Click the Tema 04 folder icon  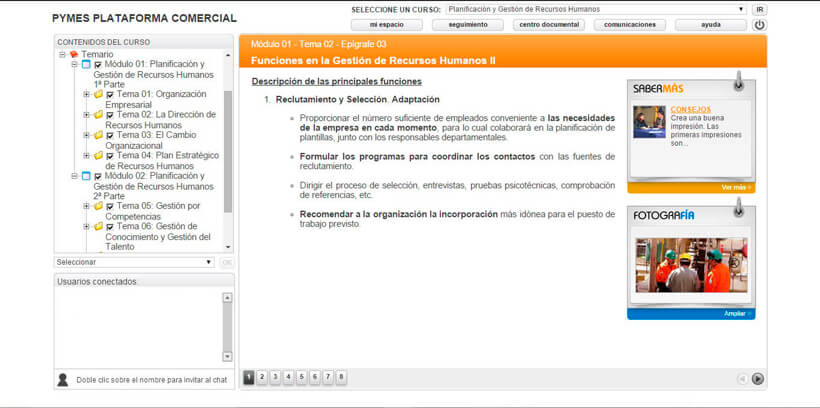[98, 155]
